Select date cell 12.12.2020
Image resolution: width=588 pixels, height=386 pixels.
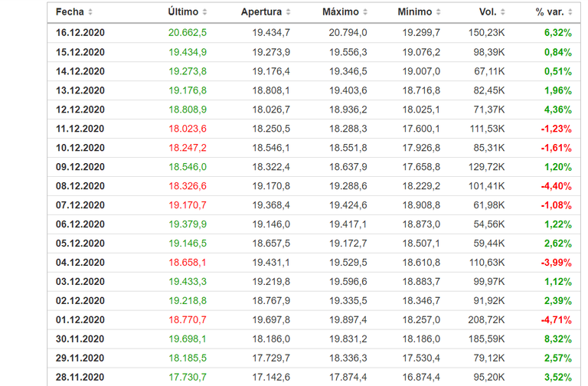click(80, 110)
